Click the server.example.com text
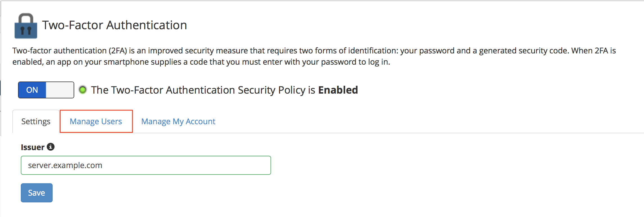The image size is (644, 217). tap(65, 165)
